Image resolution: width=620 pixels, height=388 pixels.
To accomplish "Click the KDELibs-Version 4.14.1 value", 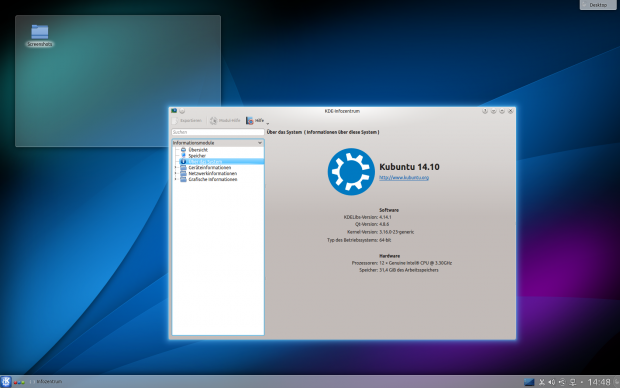I will click(385, 217).
